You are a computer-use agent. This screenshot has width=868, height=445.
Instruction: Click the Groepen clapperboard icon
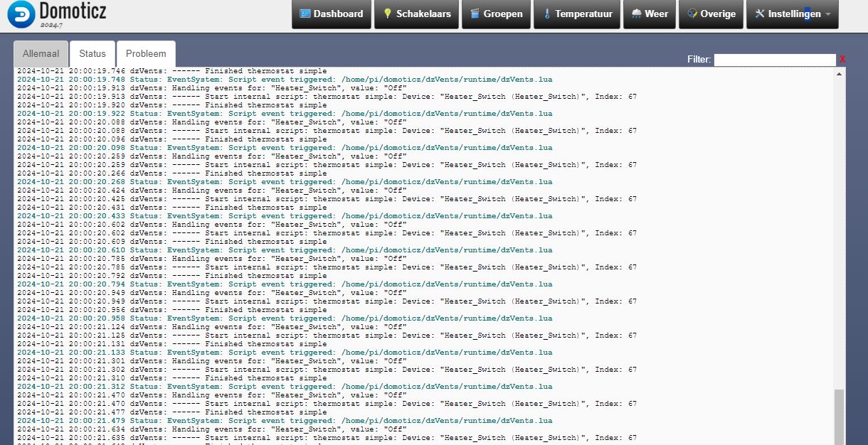475,14
